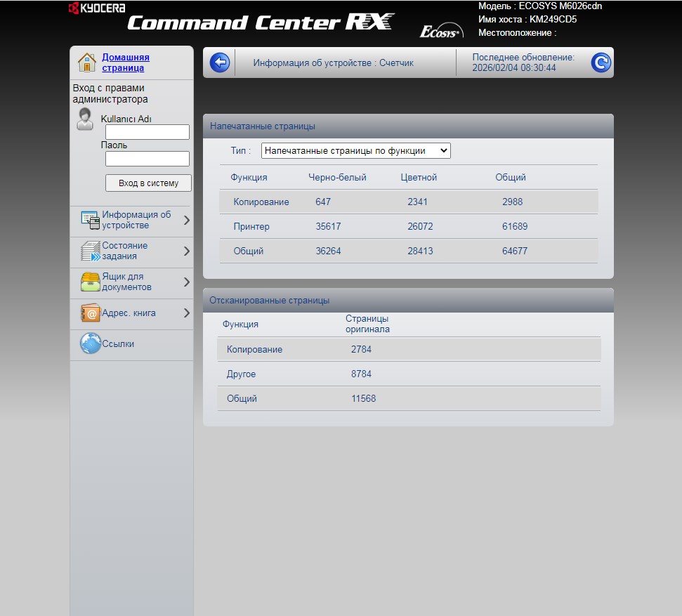Click the Links globe icon
The height and width of the screenshot is (616, 682).
point(91,343)
